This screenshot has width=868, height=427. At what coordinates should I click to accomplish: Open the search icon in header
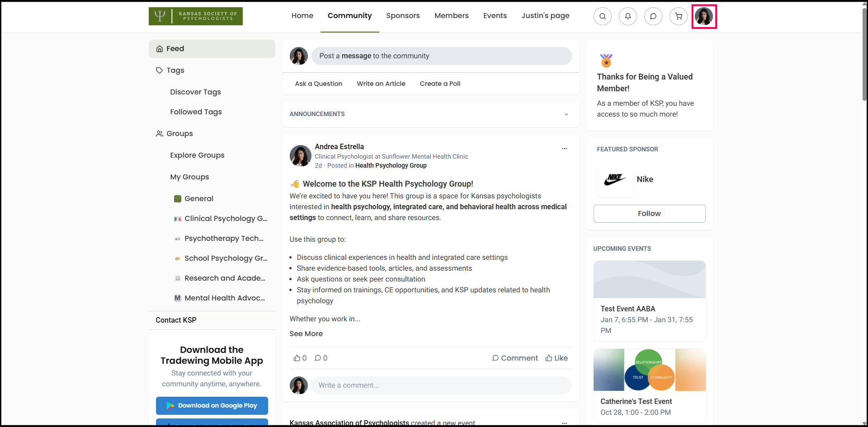[602, 16]
